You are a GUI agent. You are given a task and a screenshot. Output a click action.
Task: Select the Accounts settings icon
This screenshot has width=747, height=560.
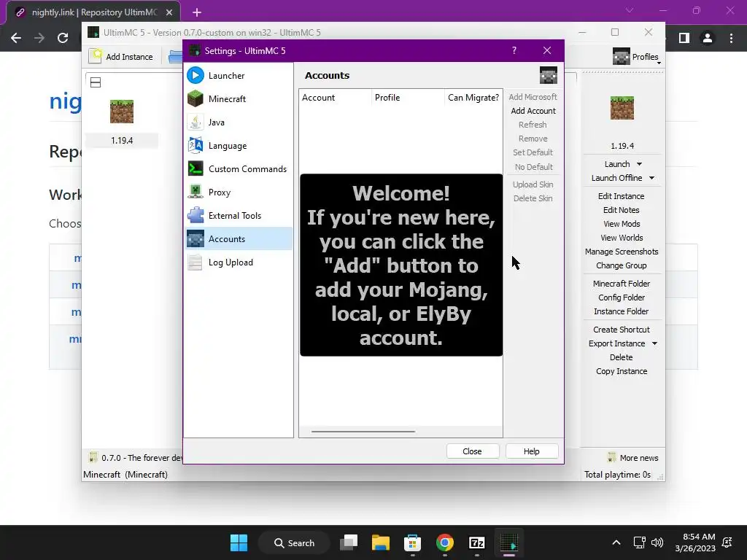pos(196,239)
